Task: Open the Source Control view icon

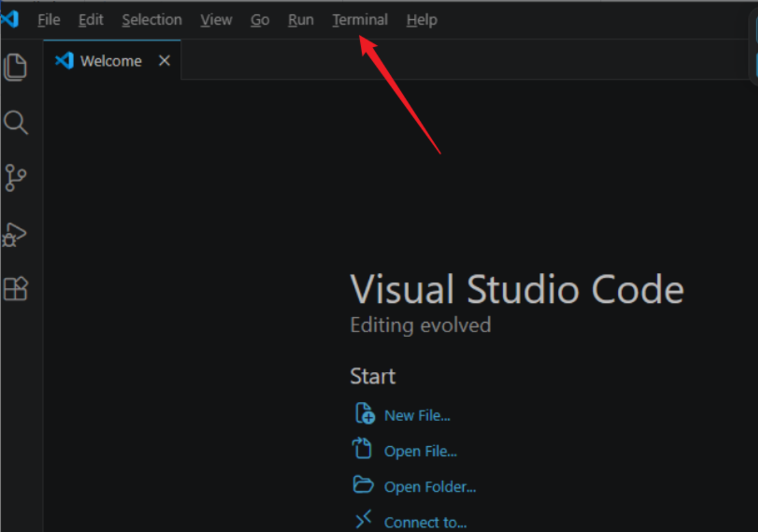Action: [16, 178]
